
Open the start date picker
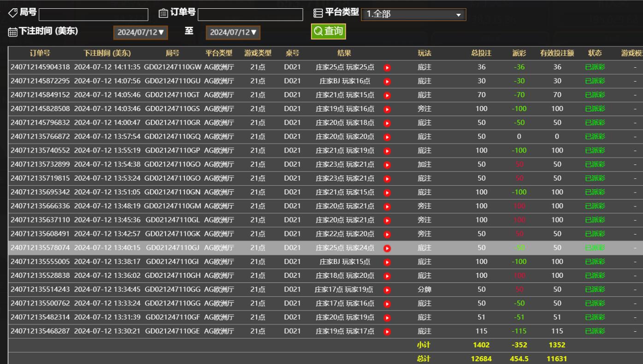tap(141, 33)
